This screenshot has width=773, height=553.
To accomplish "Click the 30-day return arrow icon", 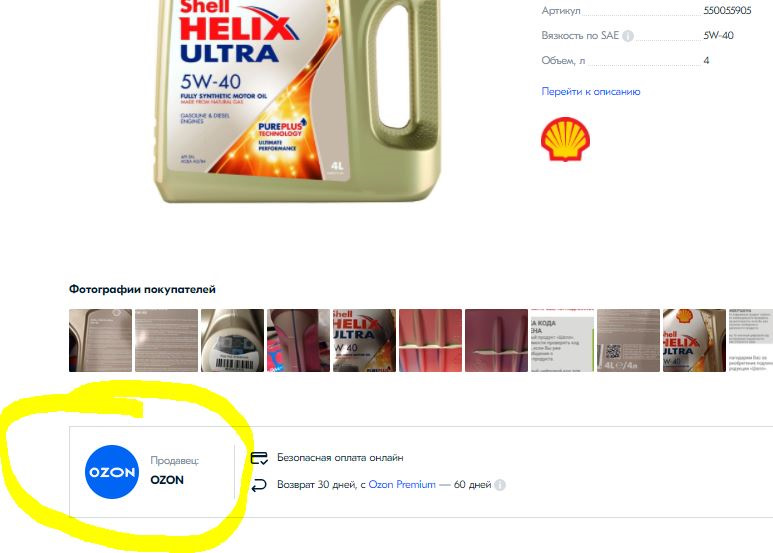I will point(259,485).
